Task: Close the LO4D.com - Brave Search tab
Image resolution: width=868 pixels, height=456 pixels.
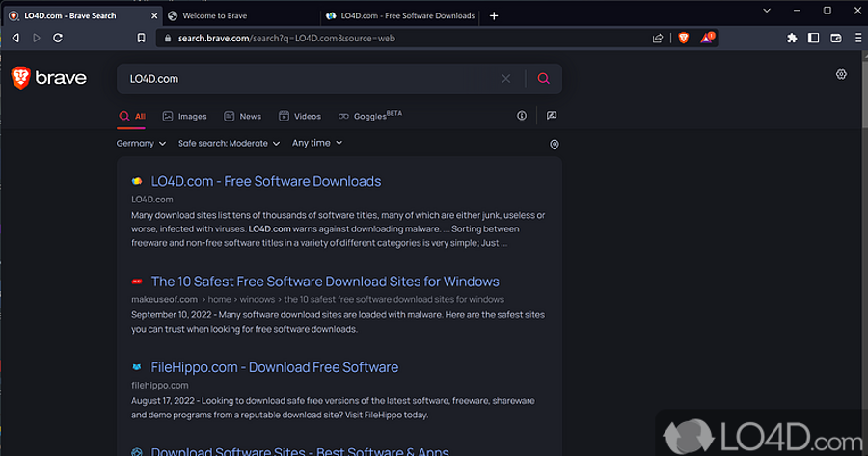Action: tap(154, 16)
